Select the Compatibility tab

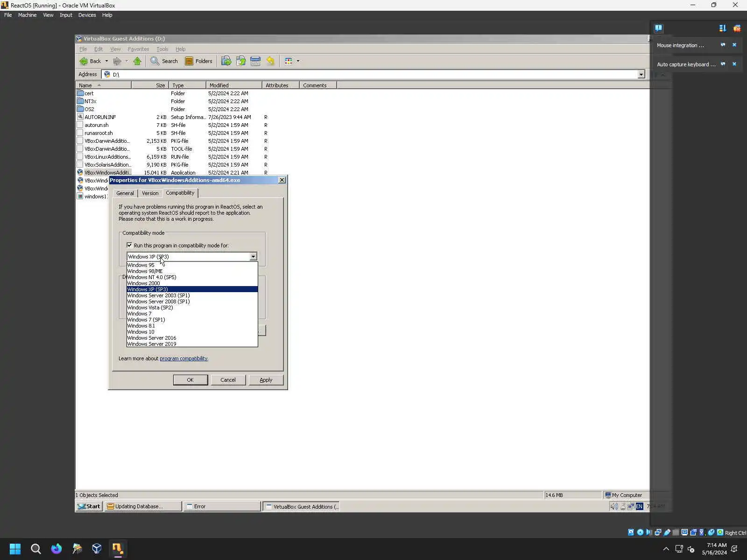point(180,193)
